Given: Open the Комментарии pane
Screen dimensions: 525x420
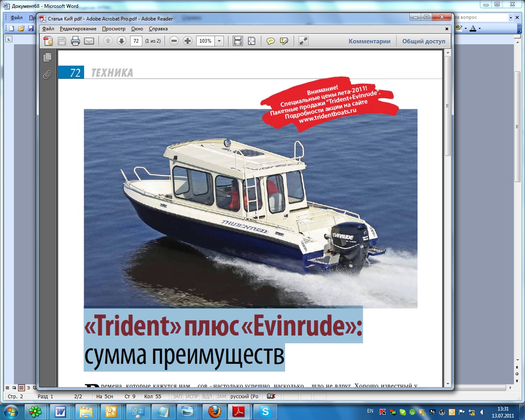Looking at the screenshot, I should 369,41.
